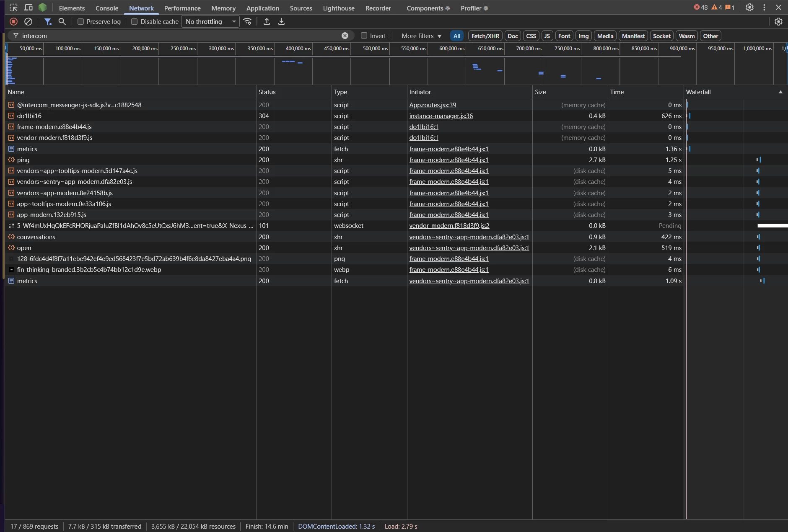The height and width of the screenshot is (532, 788).
Task: Open the Application tab
Action: [262, 8]
